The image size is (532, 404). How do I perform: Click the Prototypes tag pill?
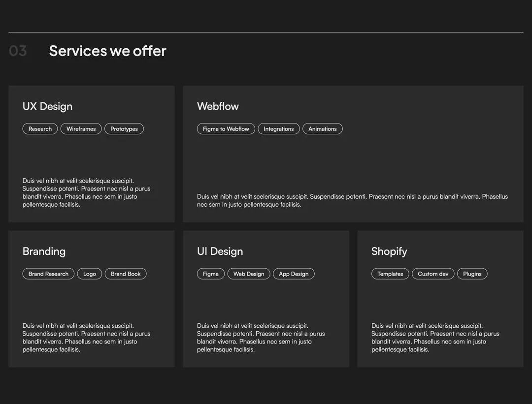[124, 129]
